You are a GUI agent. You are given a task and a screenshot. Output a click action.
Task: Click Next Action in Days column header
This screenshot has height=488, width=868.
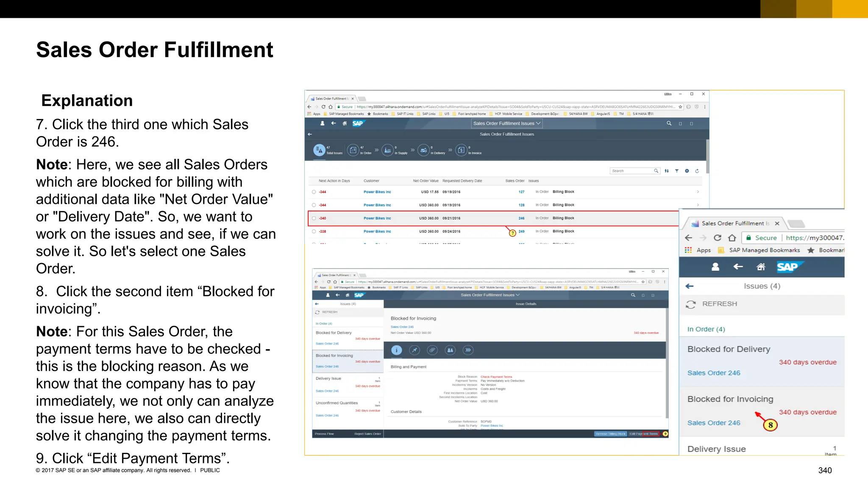tap(334, 181)
